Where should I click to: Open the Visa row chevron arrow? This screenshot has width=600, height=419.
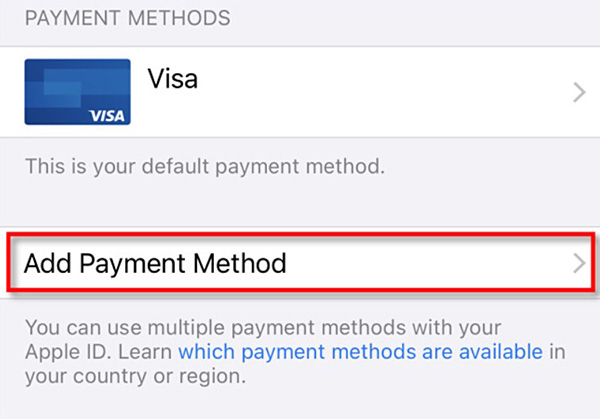(579, 93)
